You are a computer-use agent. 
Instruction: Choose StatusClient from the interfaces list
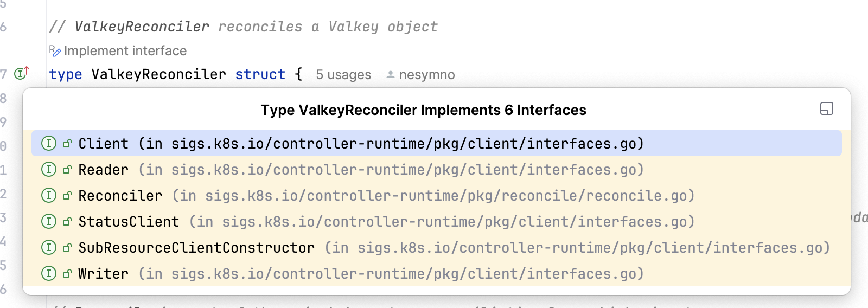coord(437,222)
